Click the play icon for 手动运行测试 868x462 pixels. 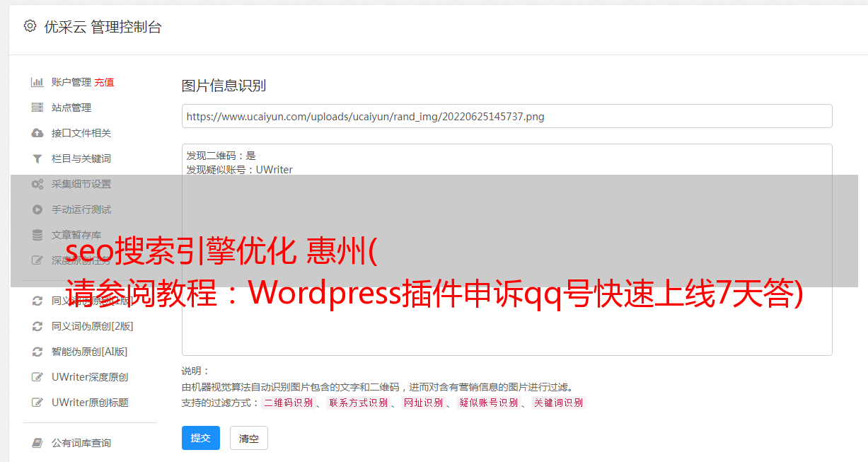click(x=37, y=209)
